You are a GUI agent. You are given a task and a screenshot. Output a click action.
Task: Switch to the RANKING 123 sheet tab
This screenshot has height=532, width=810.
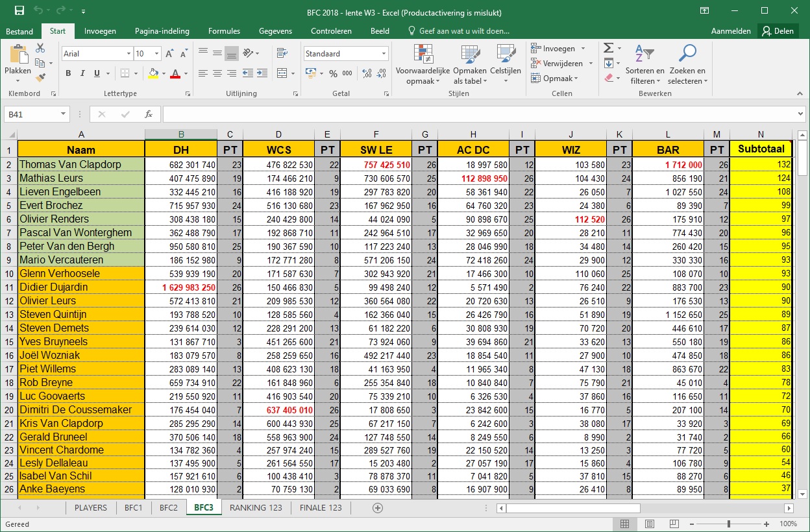point(256,507)
